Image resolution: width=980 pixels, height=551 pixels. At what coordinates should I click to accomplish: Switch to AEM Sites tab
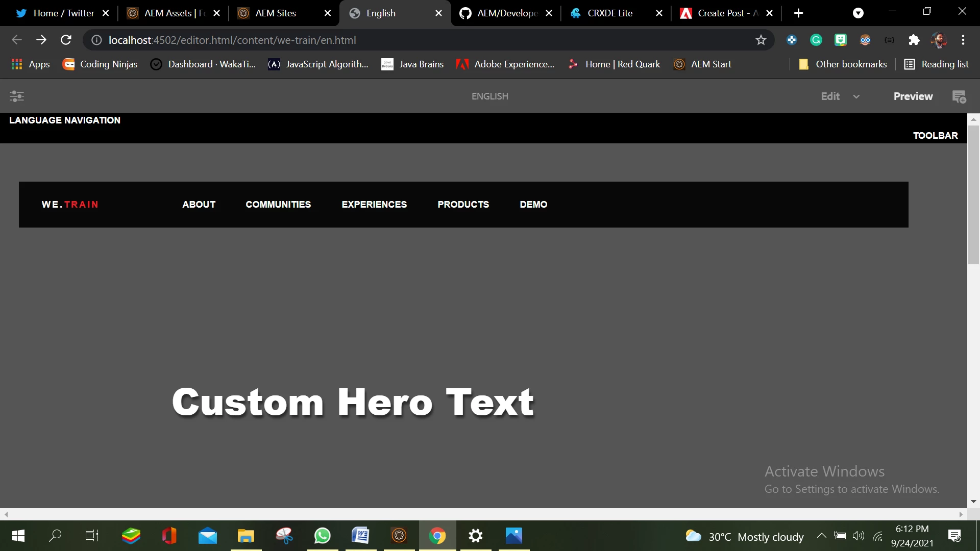(276, 13)
